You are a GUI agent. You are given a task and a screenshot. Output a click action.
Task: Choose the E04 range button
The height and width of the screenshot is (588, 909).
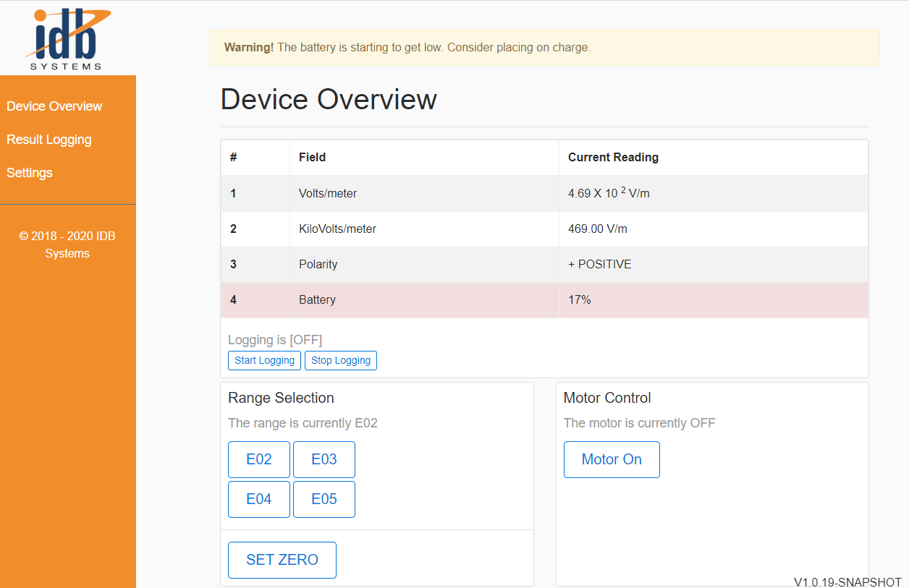pos(259,499)
